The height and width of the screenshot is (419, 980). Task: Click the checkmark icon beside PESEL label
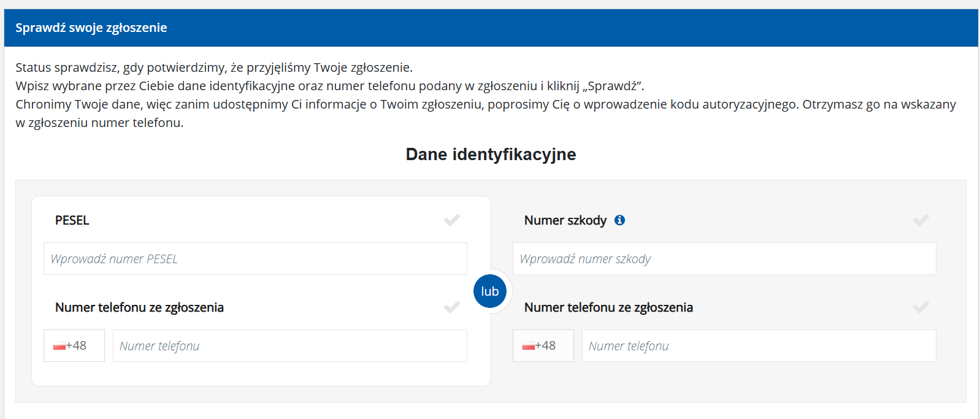pyautogui.click(x=452, y=220)
